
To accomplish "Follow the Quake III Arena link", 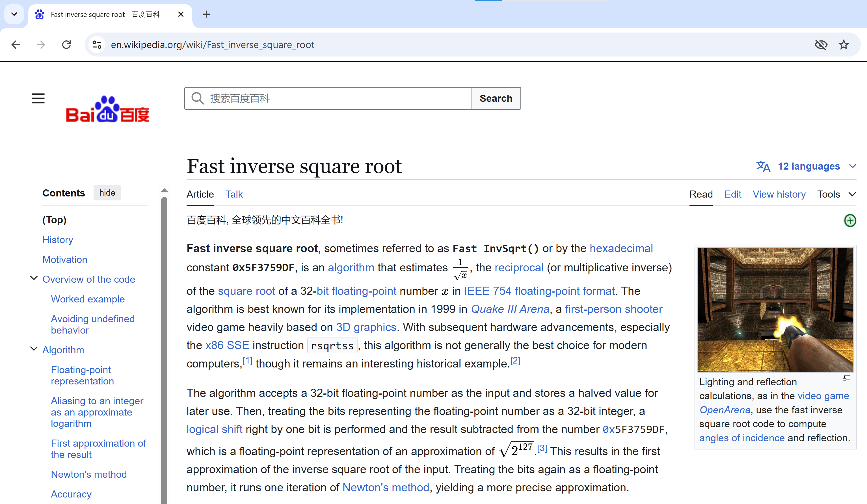I will [510, 309].
